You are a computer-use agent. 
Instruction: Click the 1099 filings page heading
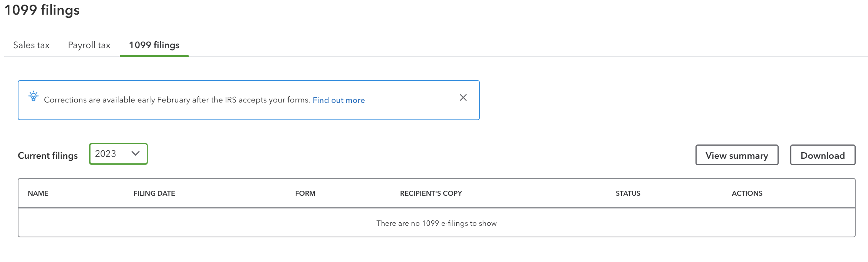42,10
